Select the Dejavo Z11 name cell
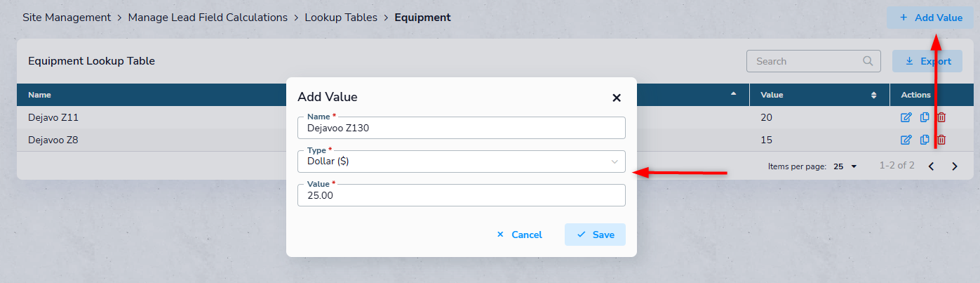The height and width of the screenshot is (283, 980). point(53,117)
